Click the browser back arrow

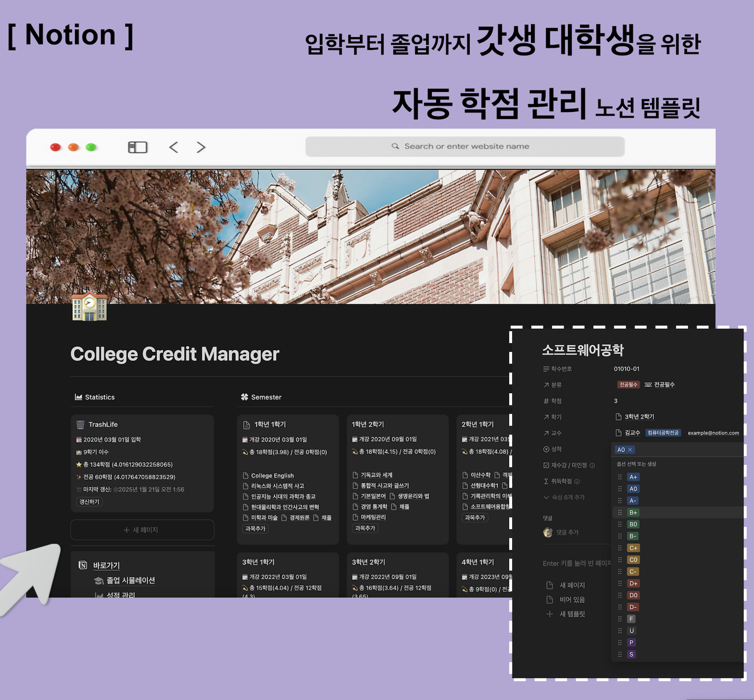point(174,147)
